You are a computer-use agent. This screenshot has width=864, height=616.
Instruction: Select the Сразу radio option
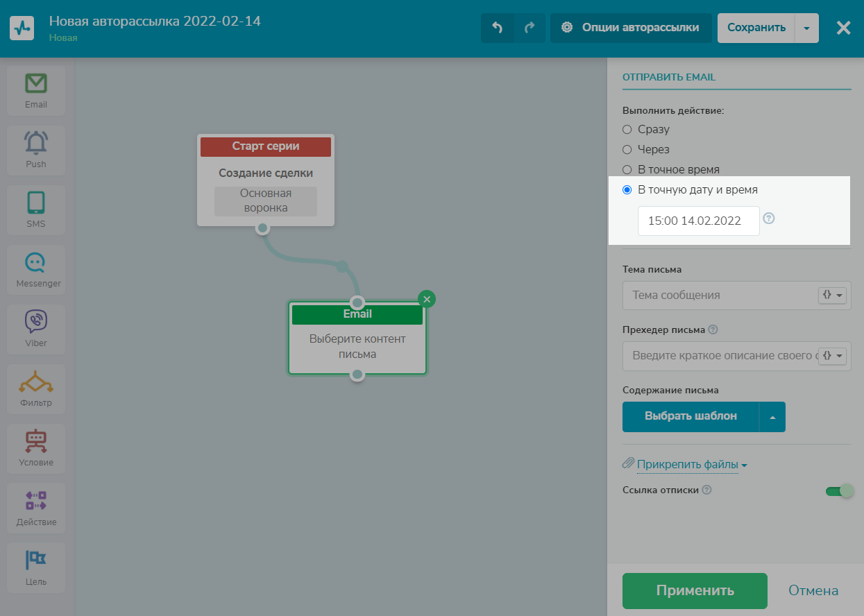tap(627, 130)
